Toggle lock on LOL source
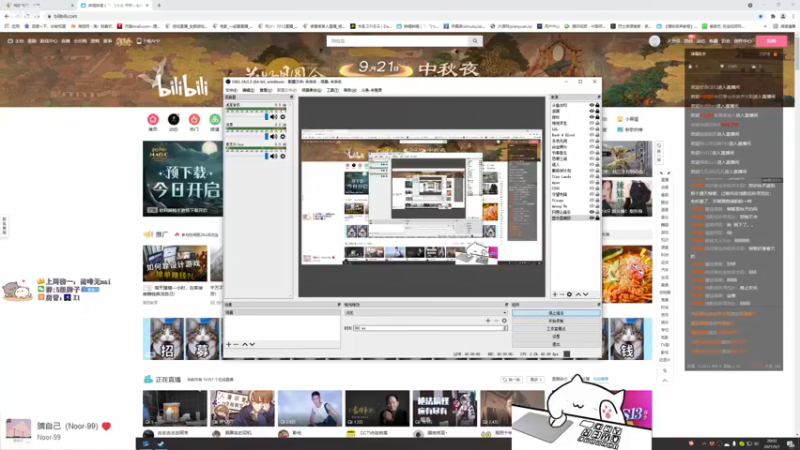The image size is (800, 450). click(597, 129)
